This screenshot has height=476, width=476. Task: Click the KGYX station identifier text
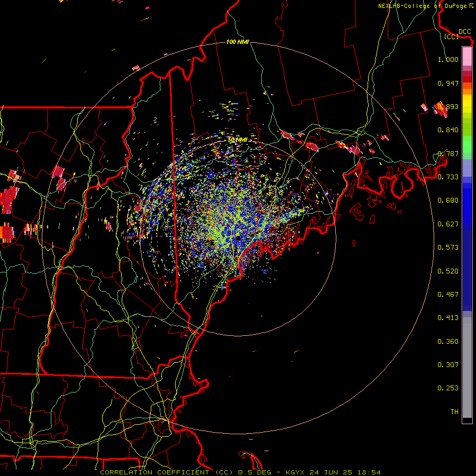pos(296,472)
